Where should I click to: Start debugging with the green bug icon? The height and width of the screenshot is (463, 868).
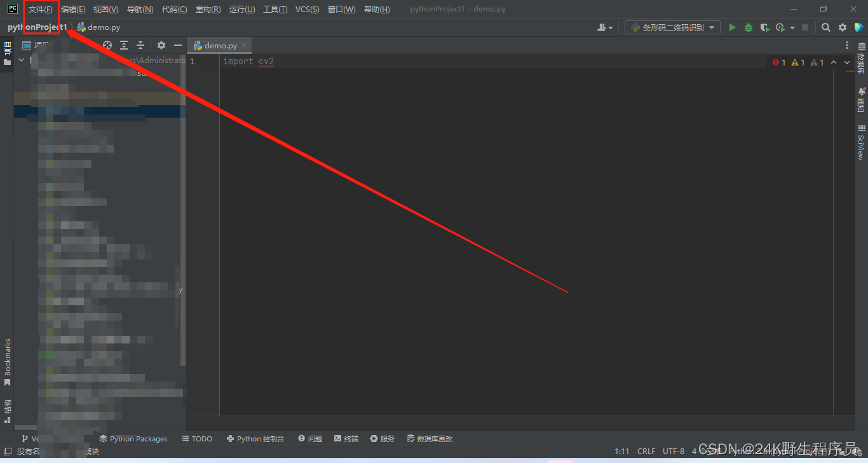tap(749, 27)
